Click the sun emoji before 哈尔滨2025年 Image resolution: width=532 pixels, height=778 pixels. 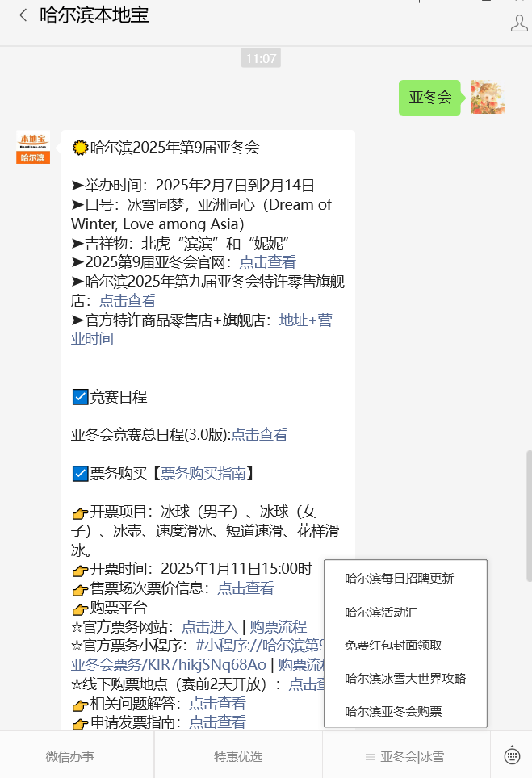pos(79,148)
